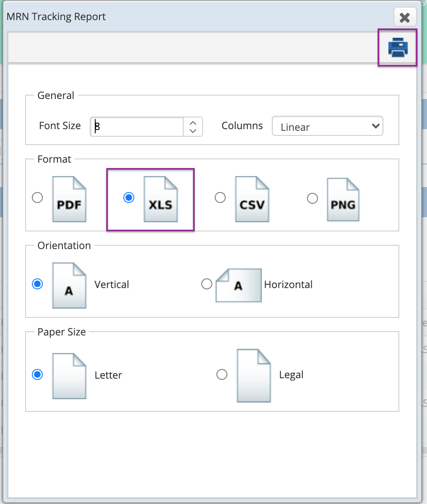The image size is (427, 504).
Task: Select the XLS format icon
Action: (161, 198)
